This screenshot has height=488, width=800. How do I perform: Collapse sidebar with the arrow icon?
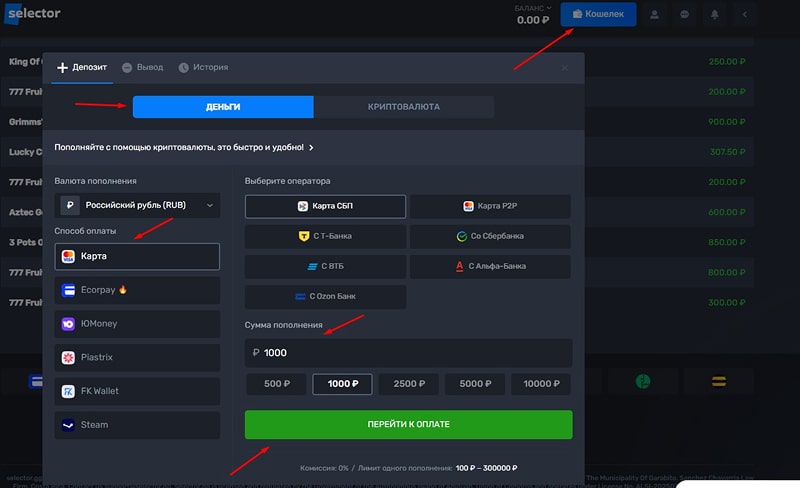tap(744, 14)
